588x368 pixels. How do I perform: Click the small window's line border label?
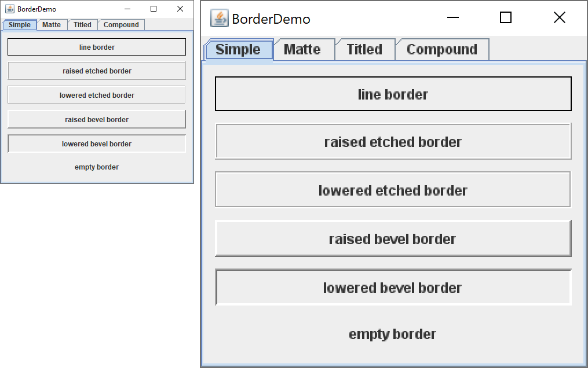pos(97,47)
